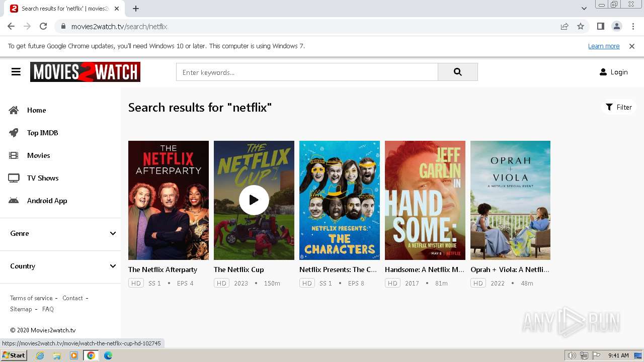The height and width of the screenshot is (362, 644).
Task: Click the Login text link
Action: pos(619,72)
